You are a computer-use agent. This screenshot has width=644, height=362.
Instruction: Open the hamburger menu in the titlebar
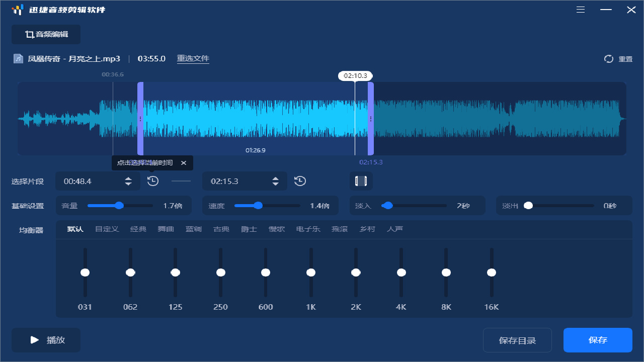tap(580, 10)
